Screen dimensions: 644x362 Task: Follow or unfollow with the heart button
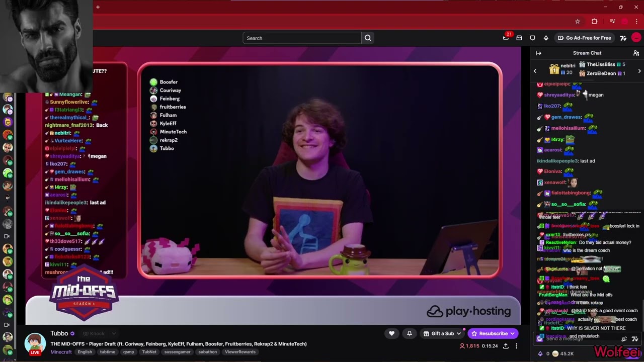tap(391, 333)
